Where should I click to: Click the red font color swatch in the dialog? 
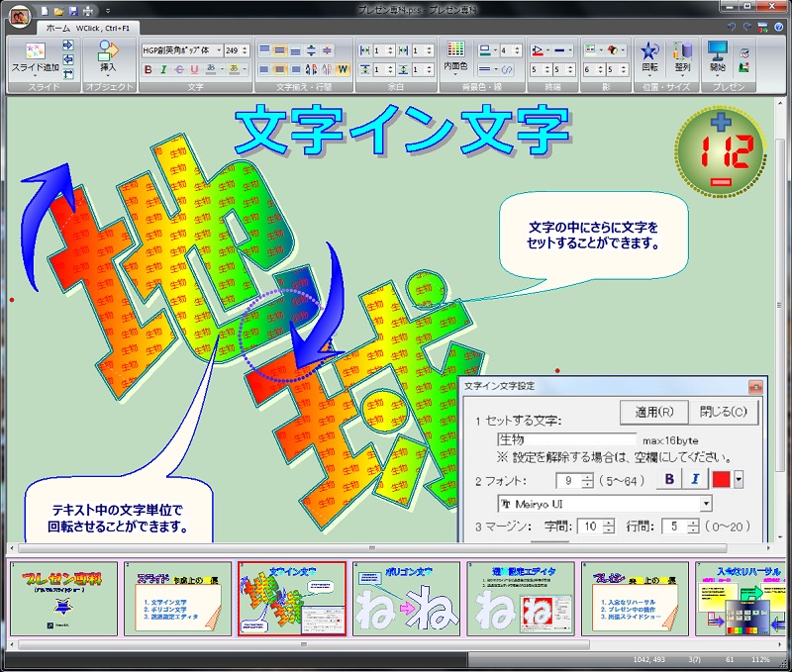(x=720, y=480)
